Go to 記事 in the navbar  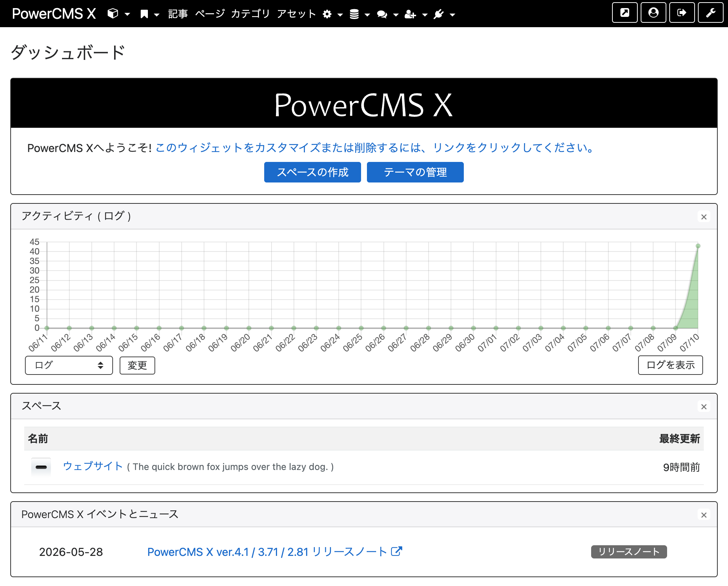[178, 14]
